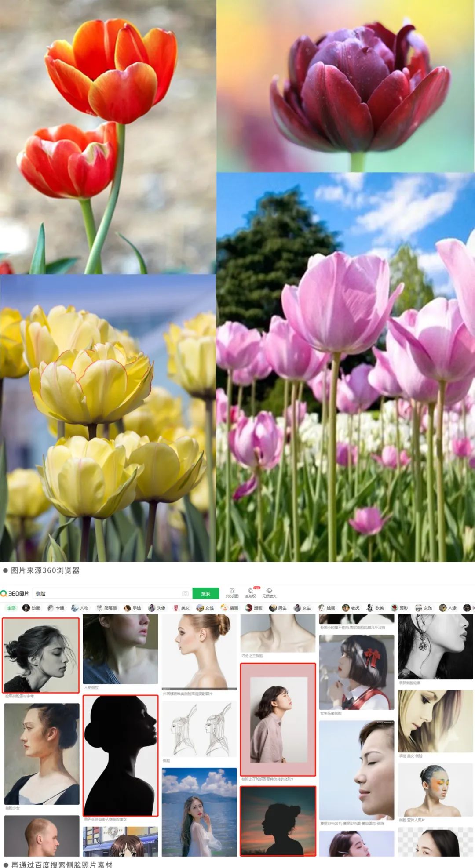Choose the 卡通 category tag
This screenshot has height=868, width=475.
click(56, 608)
